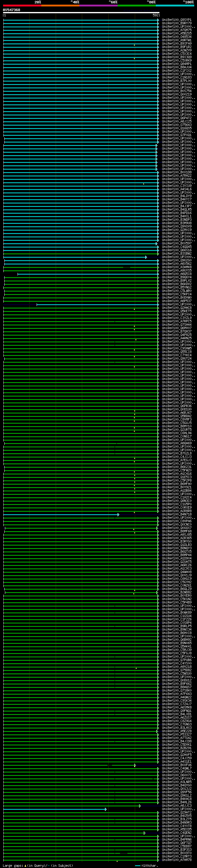Screen dimensions: 197x868
Task: Click the UniRef100_Q66S16 entry
Action: (x=176, y=250)
